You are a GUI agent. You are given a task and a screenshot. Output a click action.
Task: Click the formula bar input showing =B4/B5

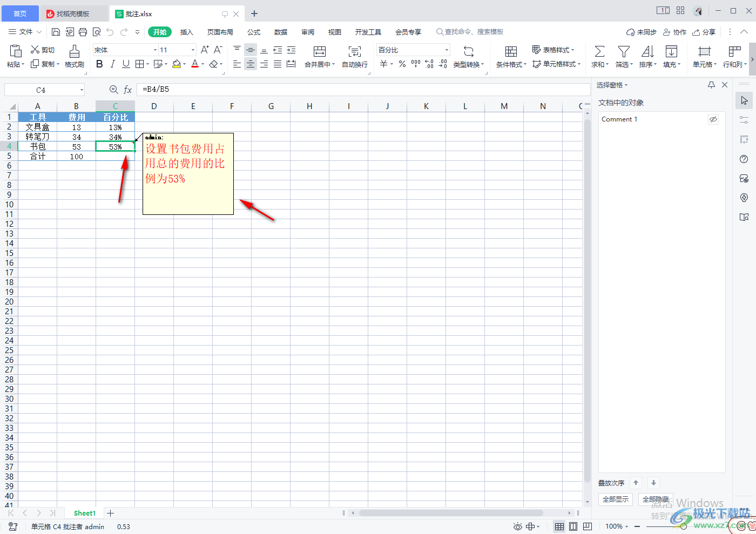(x=363, y=90)
